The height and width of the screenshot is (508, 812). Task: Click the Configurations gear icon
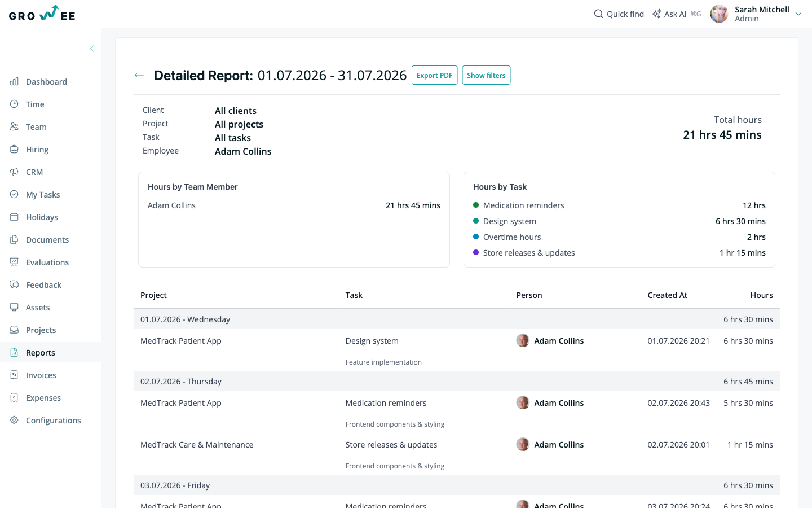click(x=14, y=421)
